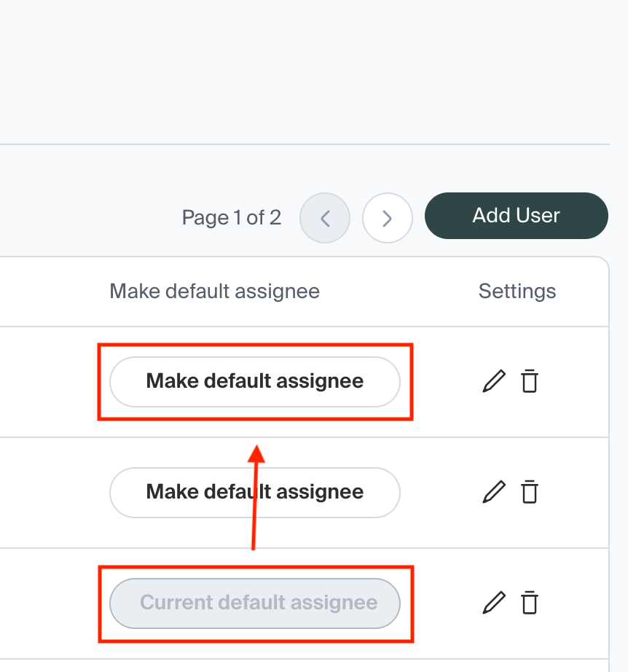Select the Settings column header
628x672 pixels.
point(517,292)
